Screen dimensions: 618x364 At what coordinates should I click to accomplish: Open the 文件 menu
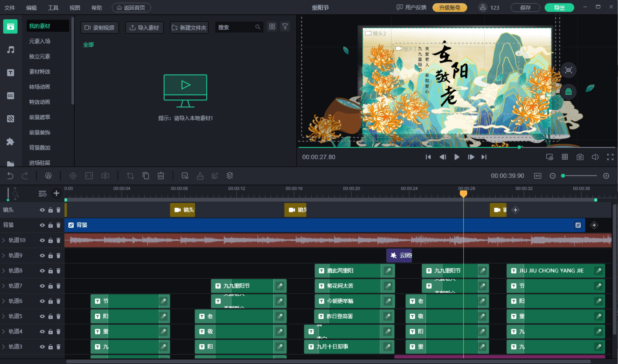pos(10,8)
